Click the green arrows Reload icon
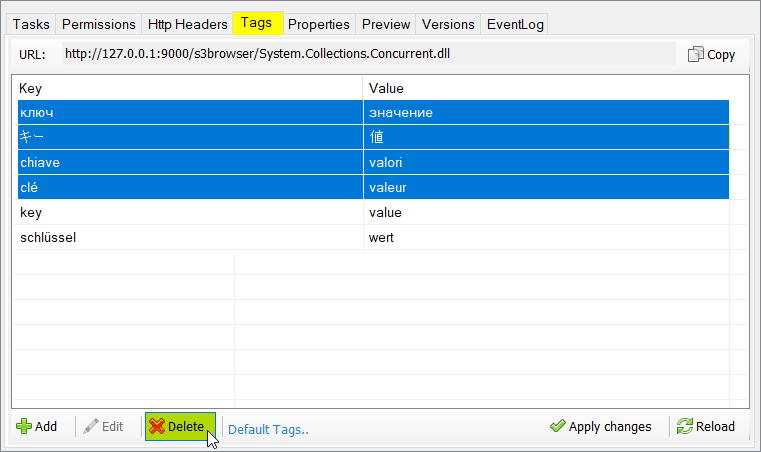This screenshot has height=452, width=761. (685, 426)
